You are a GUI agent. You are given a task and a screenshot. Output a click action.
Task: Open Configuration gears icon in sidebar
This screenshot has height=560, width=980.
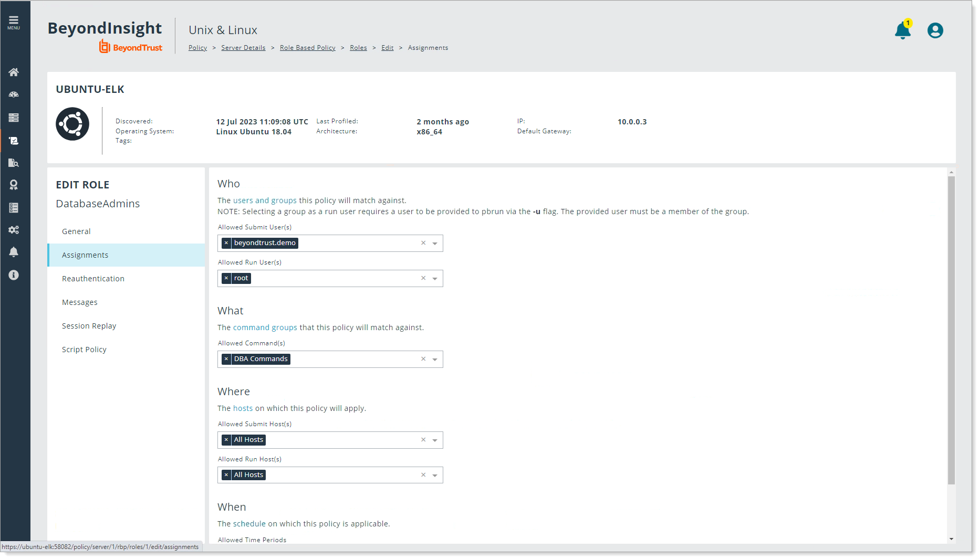(x=14, y=230)
